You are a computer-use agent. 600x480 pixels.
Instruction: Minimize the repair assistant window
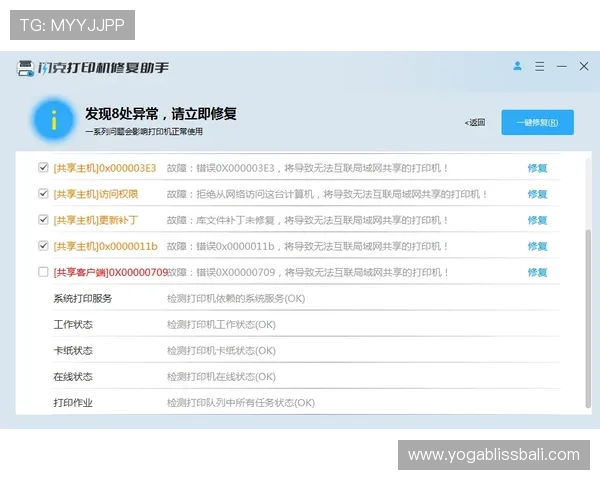point(561,66)
